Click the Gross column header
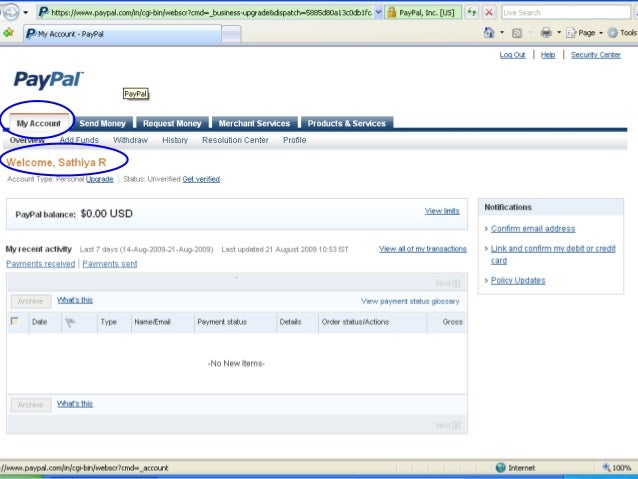The image size is (638, 479). click(x=452, y=322)
